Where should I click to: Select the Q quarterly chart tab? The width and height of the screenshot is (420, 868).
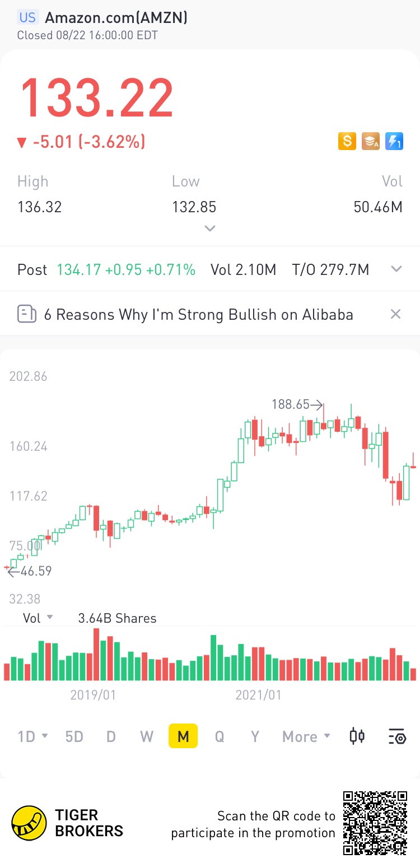(x=220, y=736)
